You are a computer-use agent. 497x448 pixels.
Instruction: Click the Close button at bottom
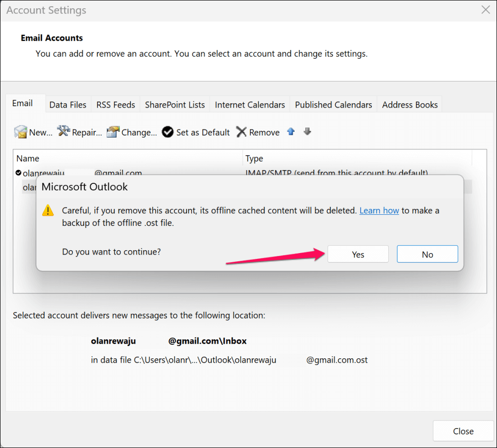[464, 431]
